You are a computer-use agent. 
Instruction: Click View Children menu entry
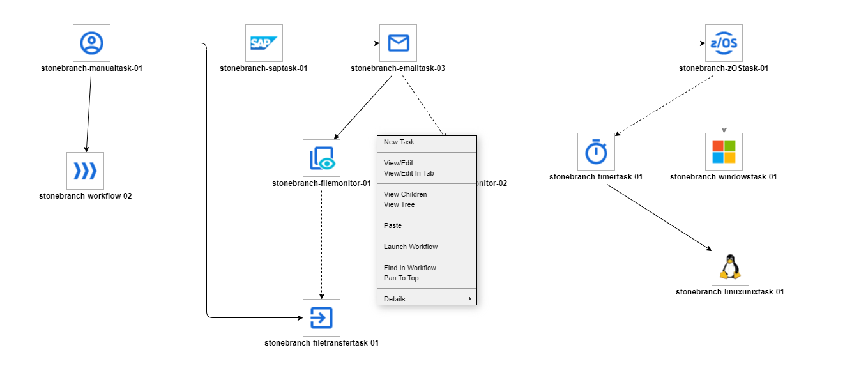[x=405, y=194]
